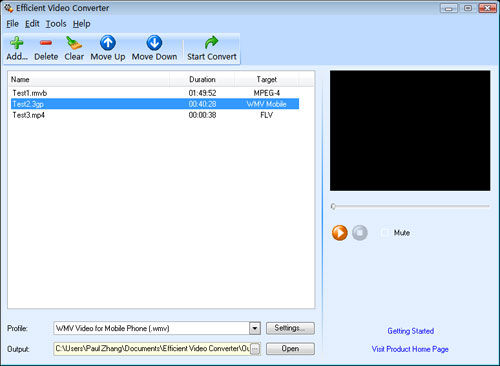The height and width of the screenshot is (366, 500).
Task: Click the Add files plus icon
Action: (17, 43)
